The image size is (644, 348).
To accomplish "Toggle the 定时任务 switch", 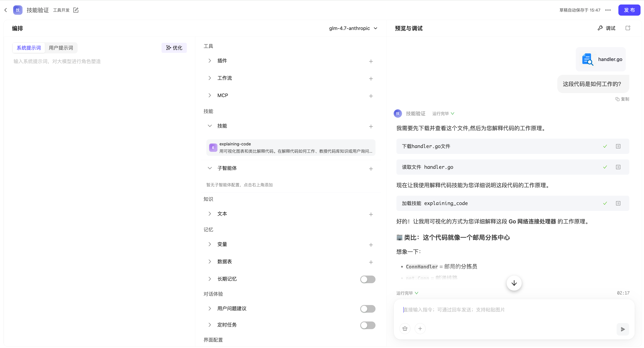I will click(368, 325).
